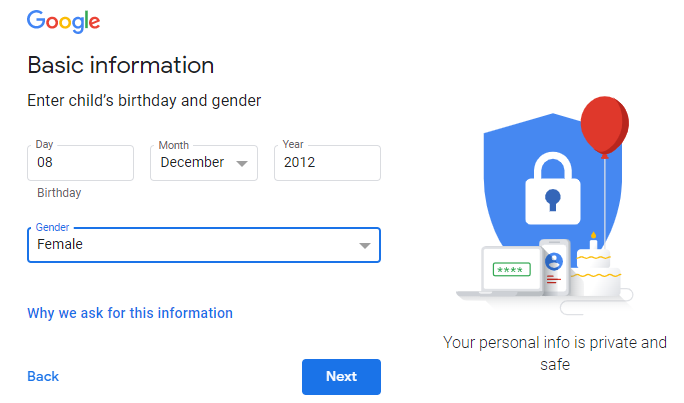
Task: Open the Month dropdown showing December
Action: coord(204,163)
